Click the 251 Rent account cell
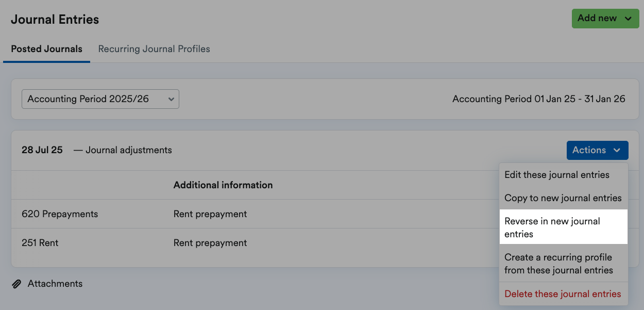This screenshot has height=310, width=644. click(x=40, y=243)
